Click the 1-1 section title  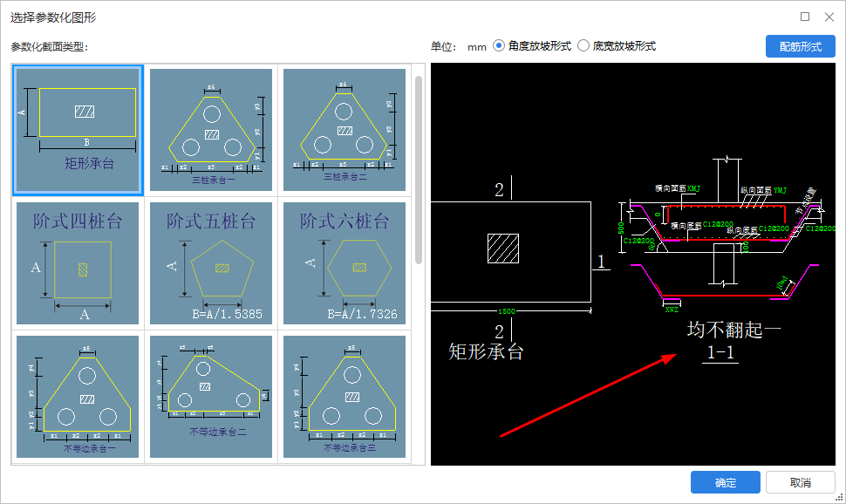click(720, 352)
